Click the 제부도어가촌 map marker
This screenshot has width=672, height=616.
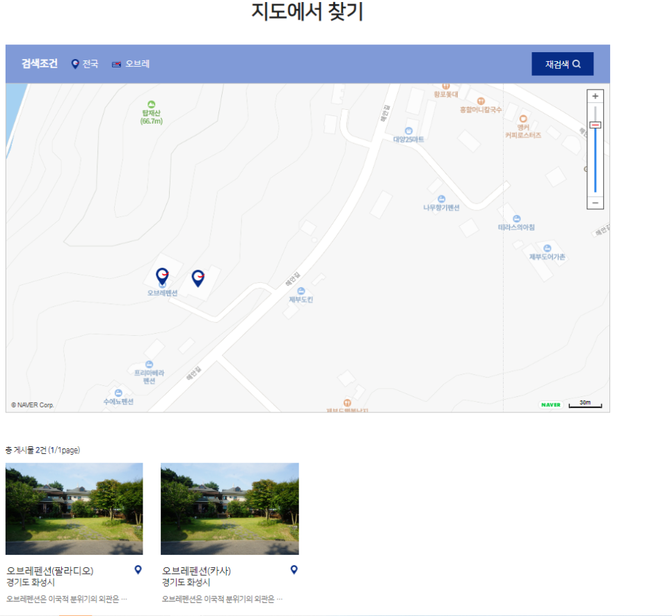click(x=547, y=248)
